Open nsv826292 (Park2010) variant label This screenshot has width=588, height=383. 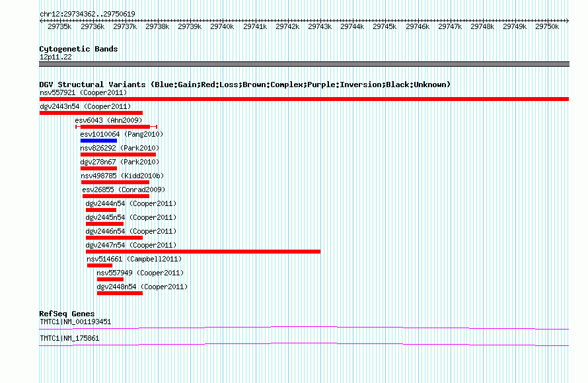pyautogui.click(x=120, y=148)
